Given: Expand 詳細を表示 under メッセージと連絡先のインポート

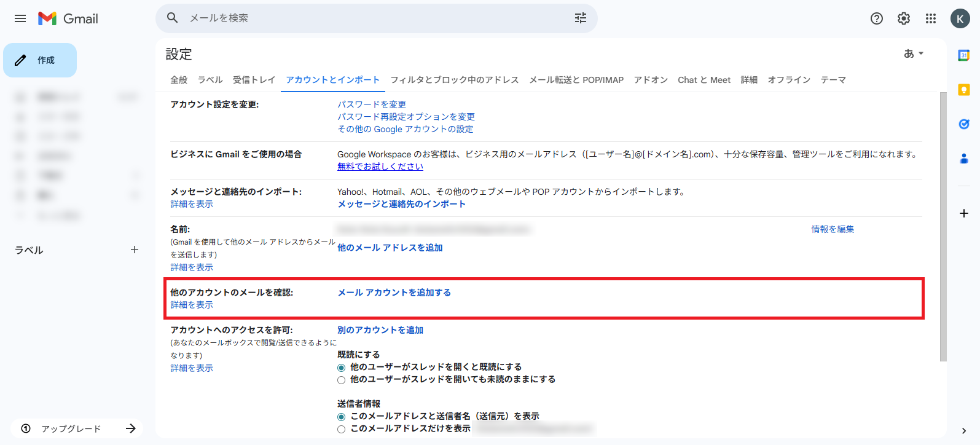Looking at the screenshot, I should [192, 204].
